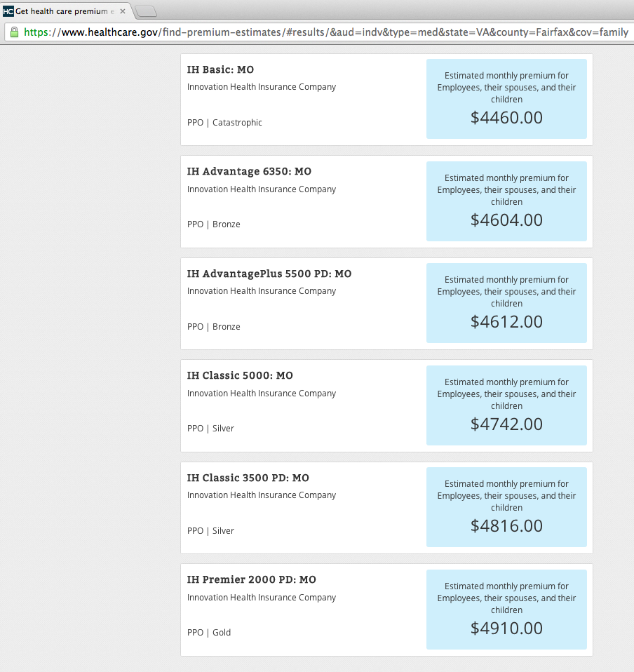The height and width of the screenshot is (672, 634).
Task: Click Innovation Health Insurance Company under IH AdvantagePlus 5500
Action: (262, 291)
